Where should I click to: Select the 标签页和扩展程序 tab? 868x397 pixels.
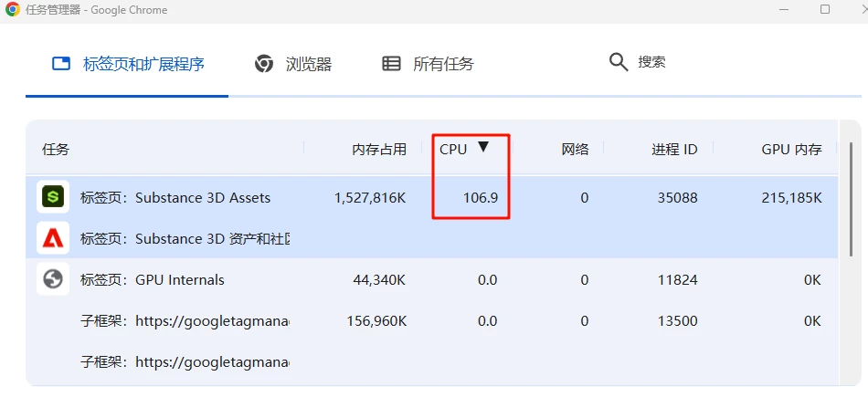click(x=127, y=64)
